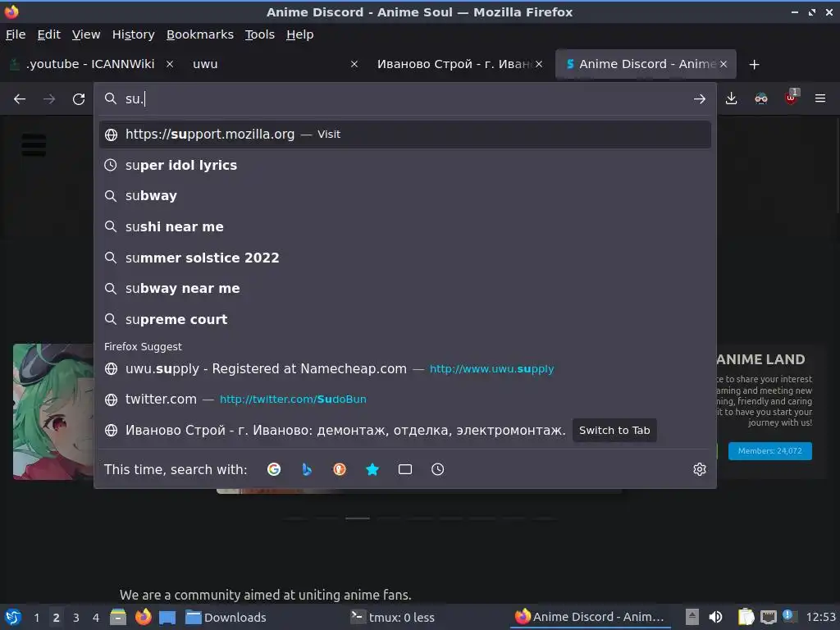Click the Go arrow in the address bar
The image size is (840, 630).
[699, 99]
